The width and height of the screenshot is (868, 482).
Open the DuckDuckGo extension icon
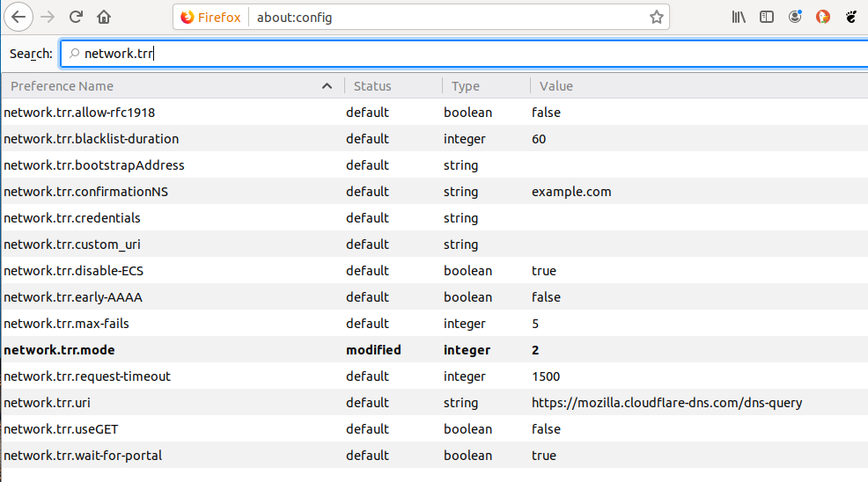[x=823, y=17]
